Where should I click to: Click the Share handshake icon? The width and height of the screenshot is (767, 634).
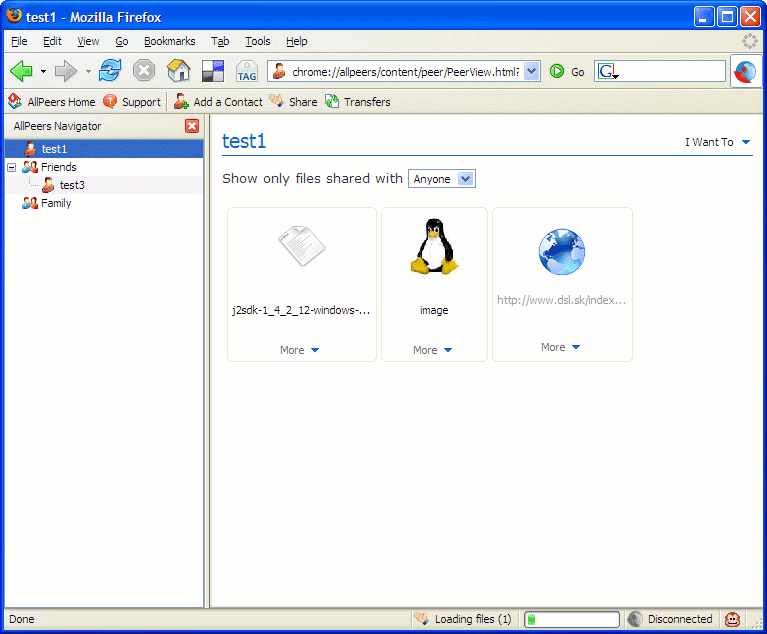point(276,101)
